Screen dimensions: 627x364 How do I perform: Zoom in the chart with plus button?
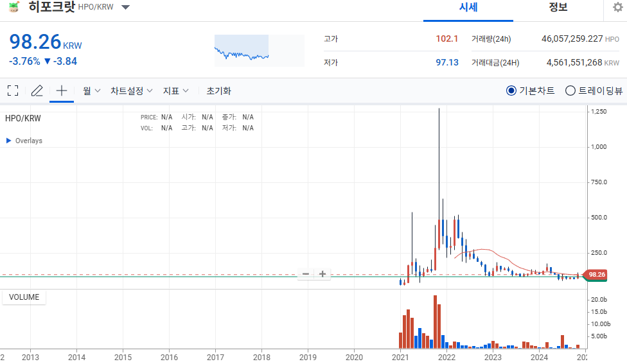pyautogui.click(x=322, y=274)
